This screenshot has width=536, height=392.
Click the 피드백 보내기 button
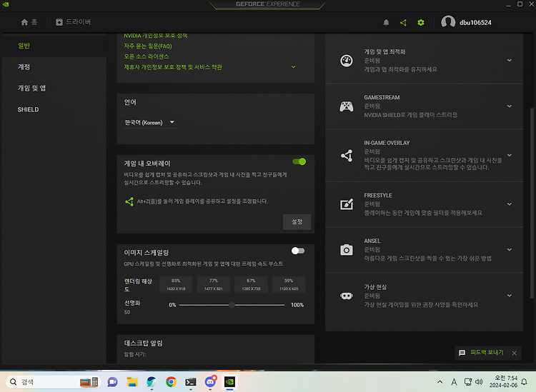(487, 353)
